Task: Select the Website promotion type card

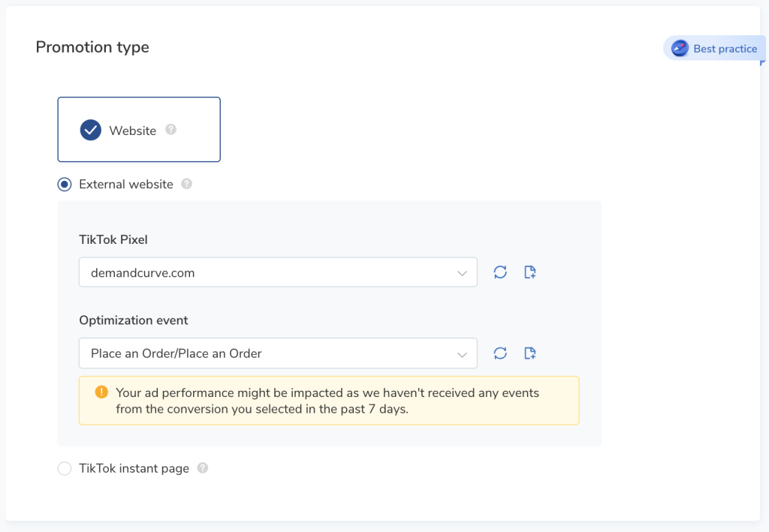Action: tap(139, 130)
